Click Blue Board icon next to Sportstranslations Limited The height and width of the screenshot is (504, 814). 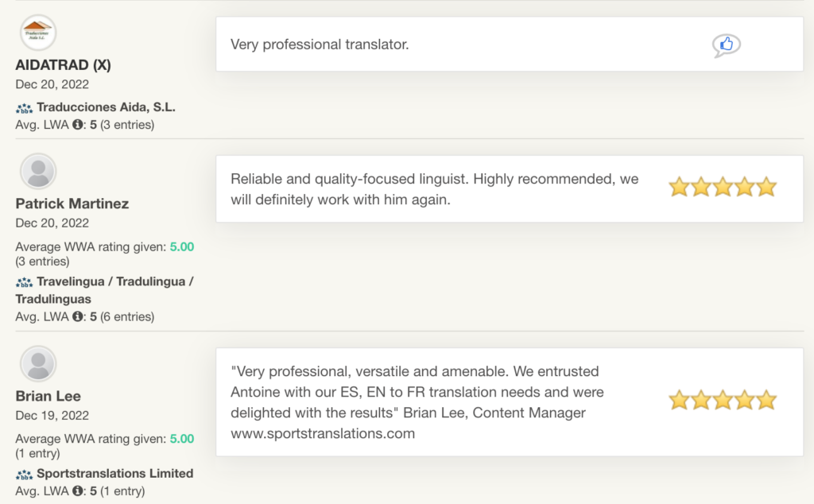tap(24, 474)
